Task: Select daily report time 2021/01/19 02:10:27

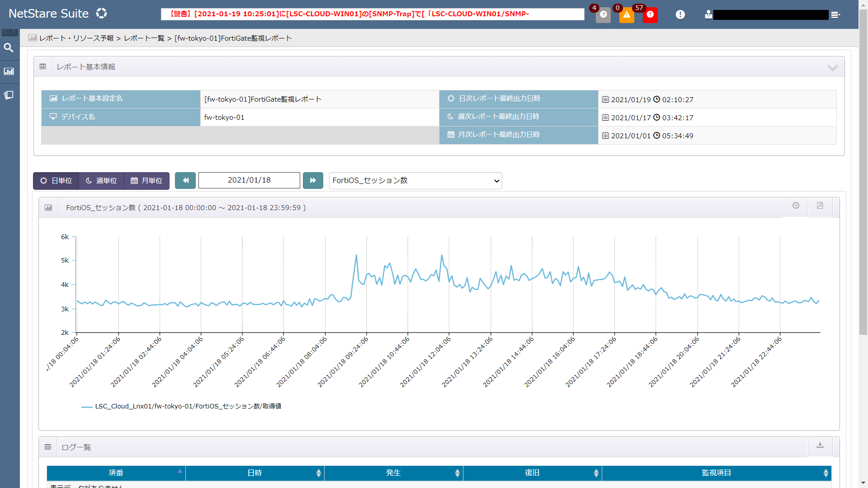Action: (x=648, y=99)
